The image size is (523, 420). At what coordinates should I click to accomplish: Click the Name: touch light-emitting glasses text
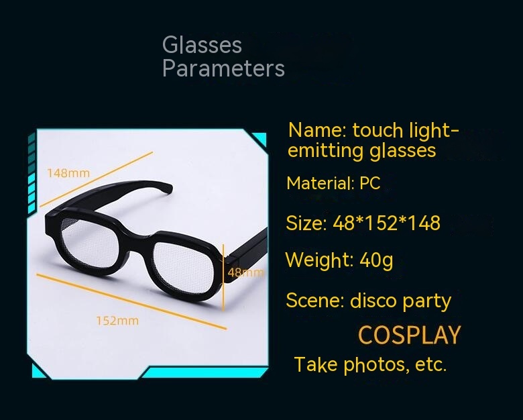coord(373,140)
